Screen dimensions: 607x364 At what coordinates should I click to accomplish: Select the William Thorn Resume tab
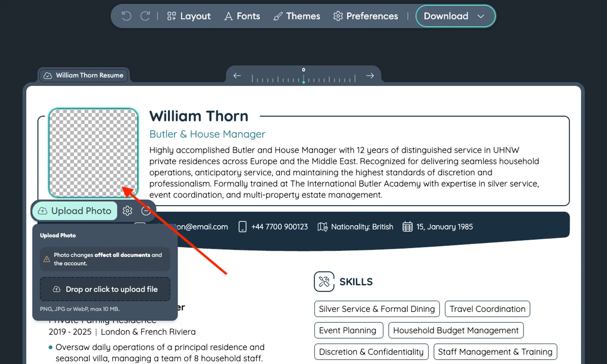pyautogui.click(x=84, y=76)
